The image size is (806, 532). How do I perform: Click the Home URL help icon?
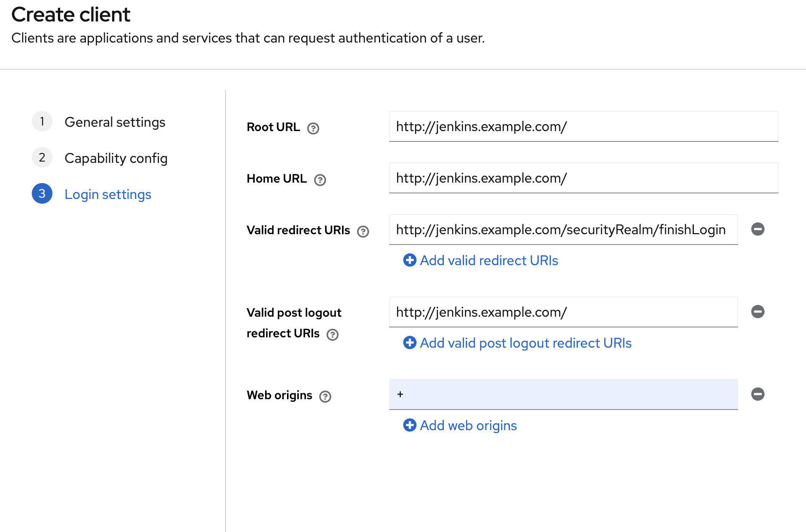[x=320, y=180]
